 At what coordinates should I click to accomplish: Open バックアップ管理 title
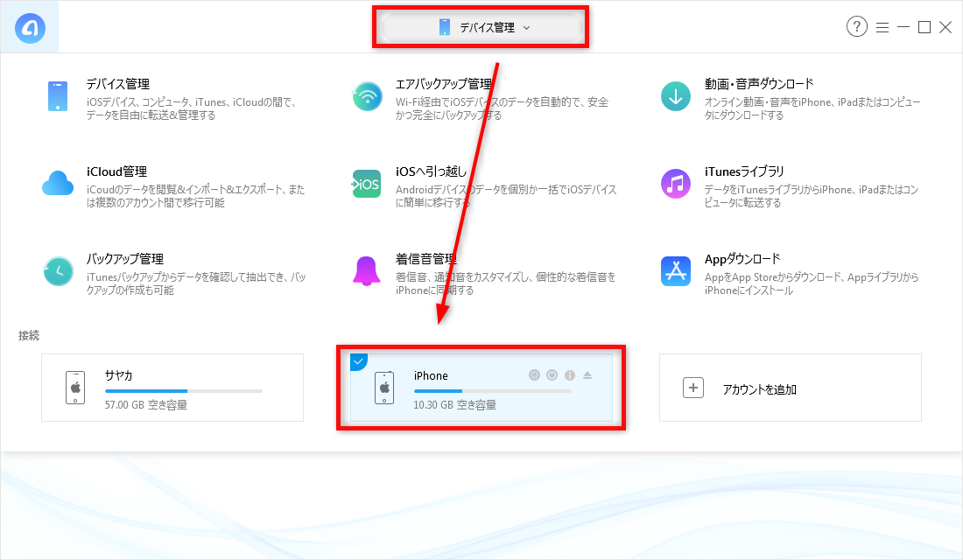point(125,258)
